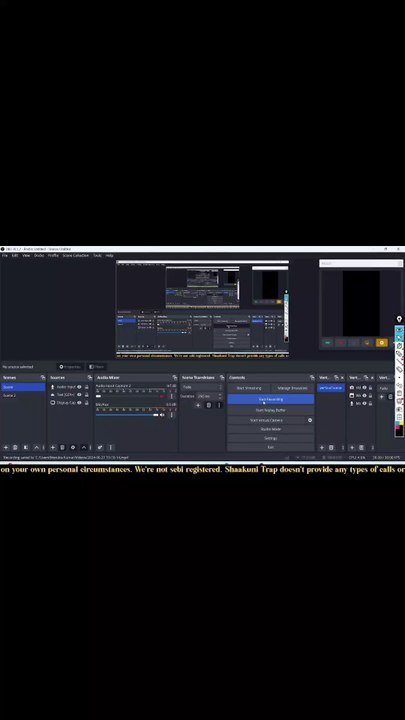Screen dimensions: 405x720
Task: Lock the Display Capture source
Action: pyautogui.click(x=86, y=403)
